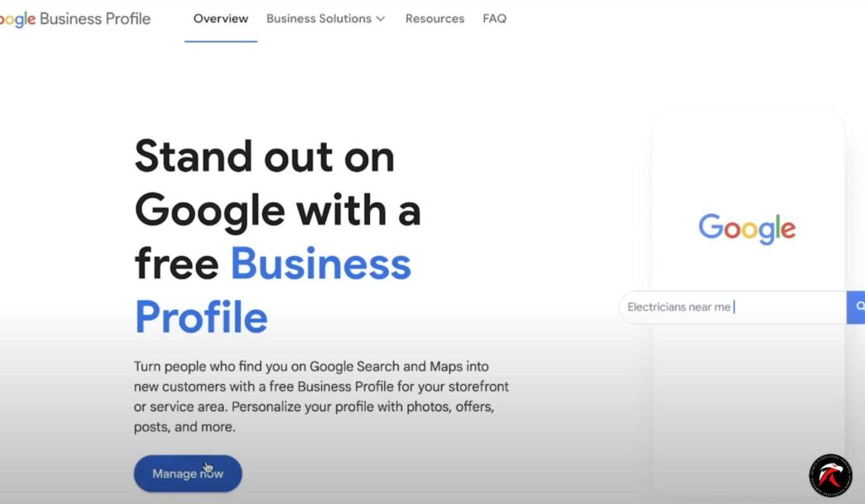
Task: Click the 'Google with a' headline line
Action: tap(277, 210)
